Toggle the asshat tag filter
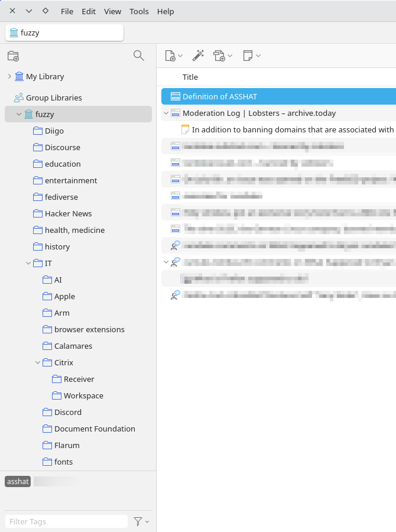The height and width of the screenshot is (532, 396). click(x=18, y=481)
